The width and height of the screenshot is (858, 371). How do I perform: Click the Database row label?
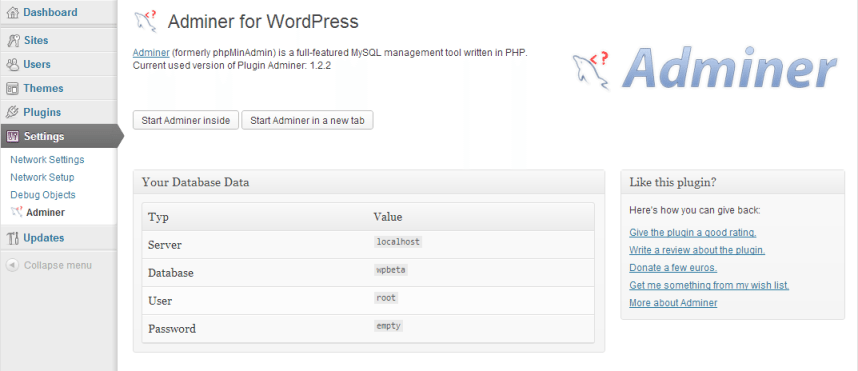(171, 273)
